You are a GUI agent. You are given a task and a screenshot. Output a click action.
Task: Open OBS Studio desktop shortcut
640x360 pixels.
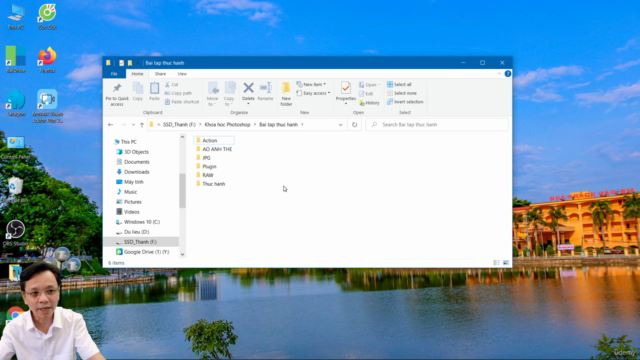click(16, 233)
